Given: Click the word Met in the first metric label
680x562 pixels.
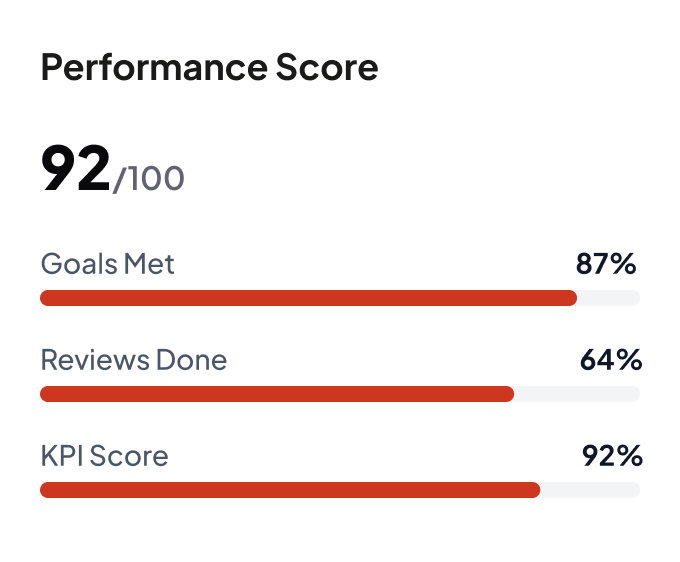Looking at the screenshot, I should (x=148, y=264).
